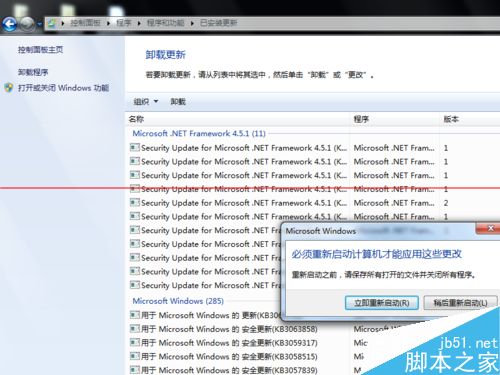Go back with the Back arrow button
The height and width of the screenshot is (375, 500).
pos(9,24)
